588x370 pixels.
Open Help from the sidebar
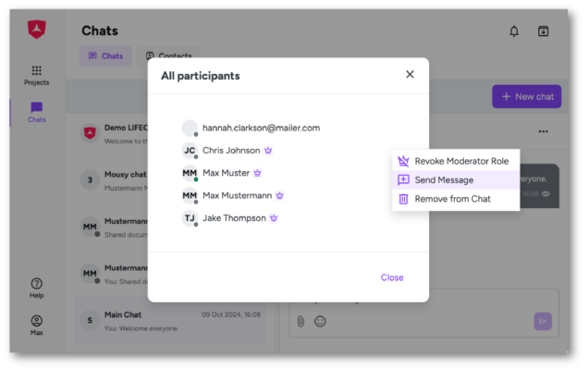(x=36, y=288)
